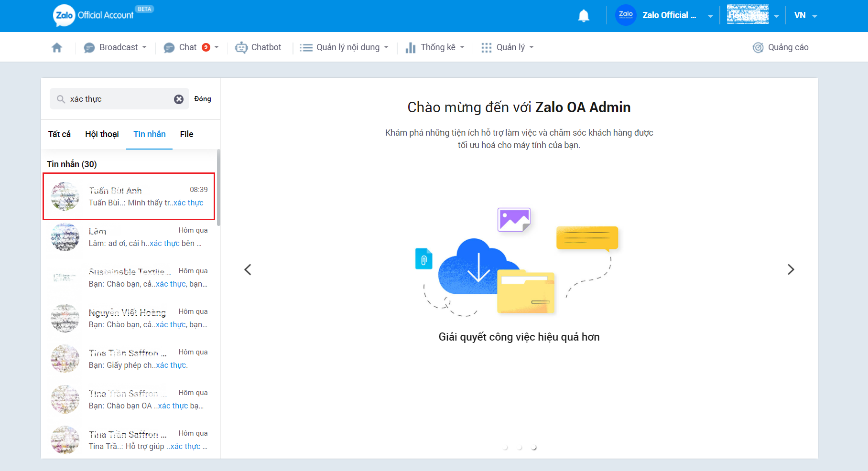Screen dimensions: 868x471
Task: Click avatar of Tuấn Bùi Anh
Action: tap(65, 196)
